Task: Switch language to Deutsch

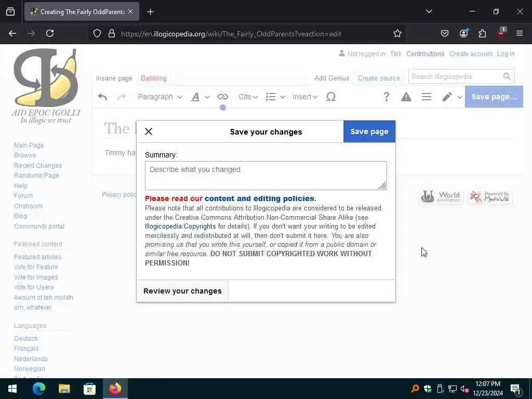Action: (26, 339)
